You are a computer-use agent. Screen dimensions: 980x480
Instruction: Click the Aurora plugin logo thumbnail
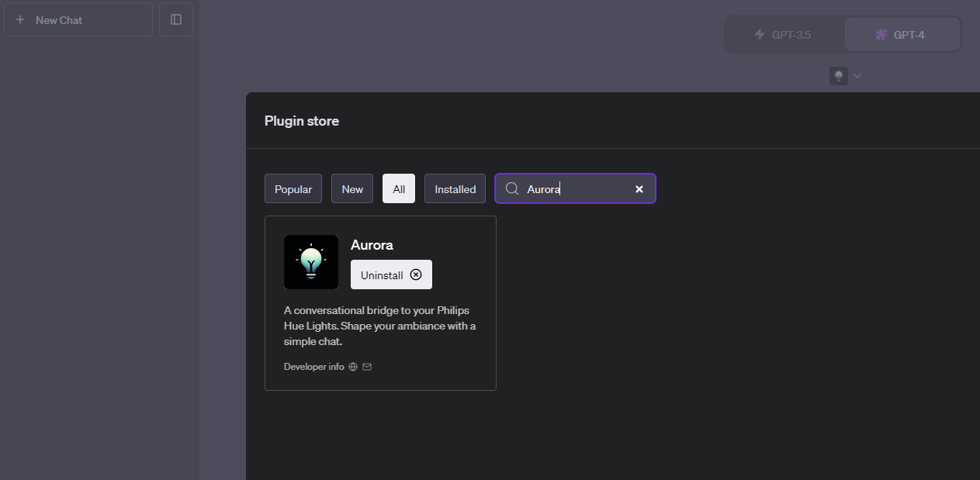pos(311,262)
